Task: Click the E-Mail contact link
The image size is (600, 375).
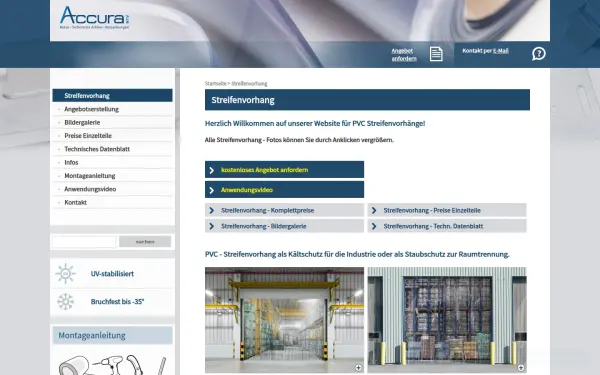Action: tap(501, 51)
